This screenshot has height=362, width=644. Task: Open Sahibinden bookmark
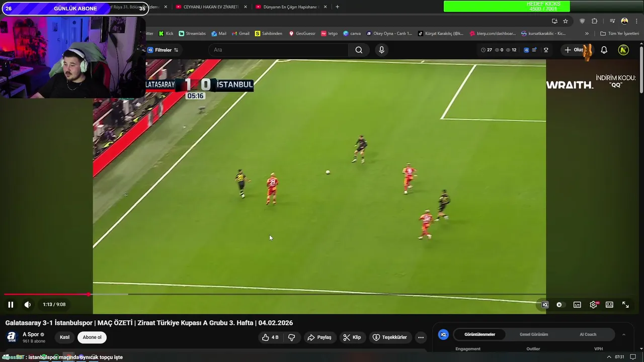click(269, 34)
